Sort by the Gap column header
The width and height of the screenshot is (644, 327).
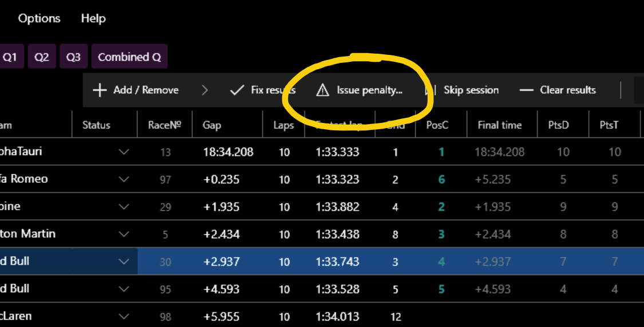click(x=212, y=125)
